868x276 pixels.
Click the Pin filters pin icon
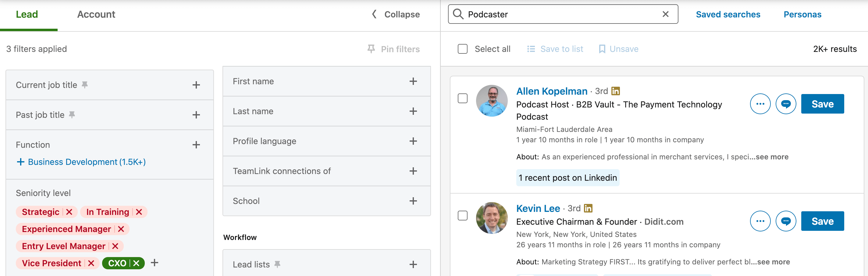pyautogui.click(x=371, y=49)
